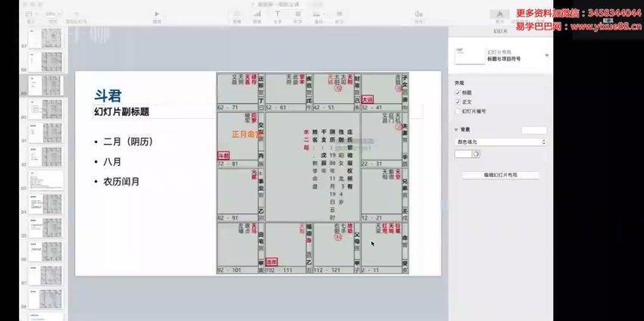Click the bullet text 八月
The image size is (644, 321).
coord(113,162)
